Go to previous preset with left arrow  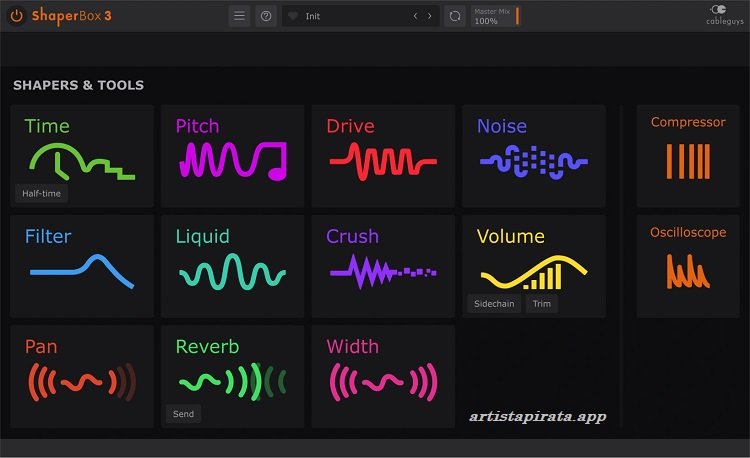(416, 17)
